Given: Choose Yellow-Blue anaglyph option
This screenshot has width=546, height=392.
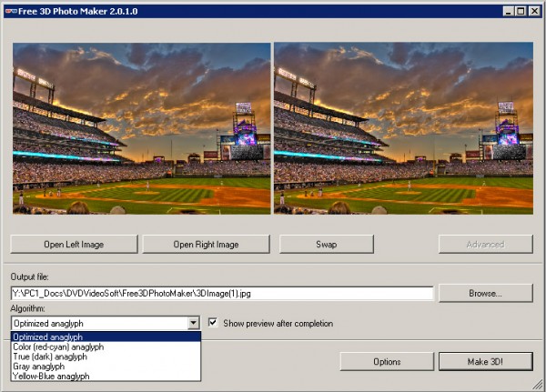Looking at the screenshot, I should click(106, 376).
